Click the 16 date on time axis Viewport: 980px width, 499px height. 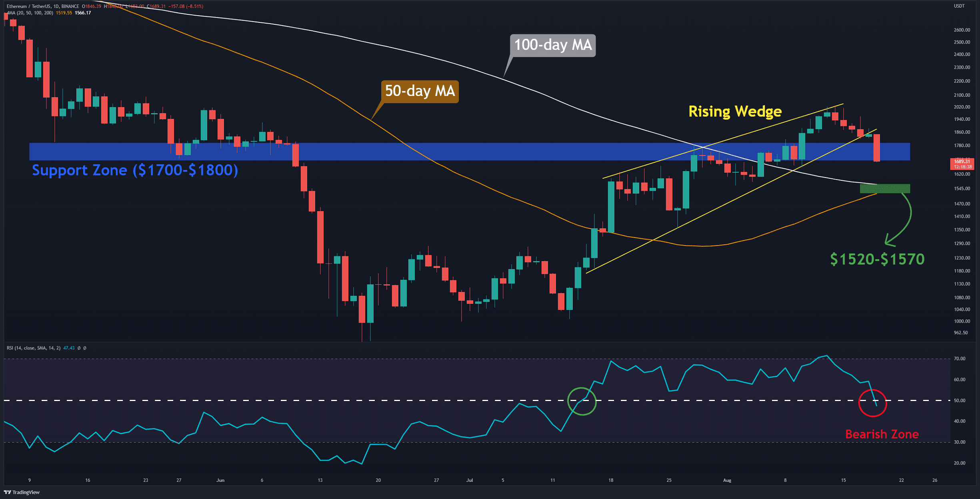[x=88, y=480]
